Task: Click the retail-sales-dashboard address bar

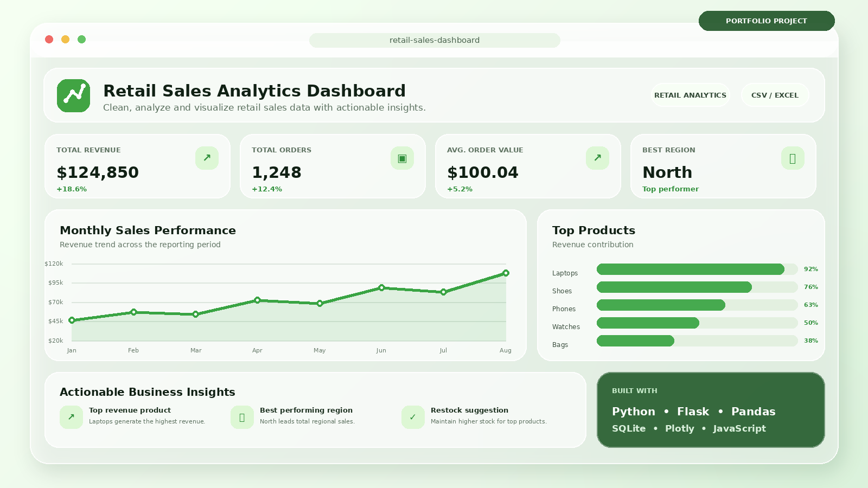Action: [x=435, y=40]
